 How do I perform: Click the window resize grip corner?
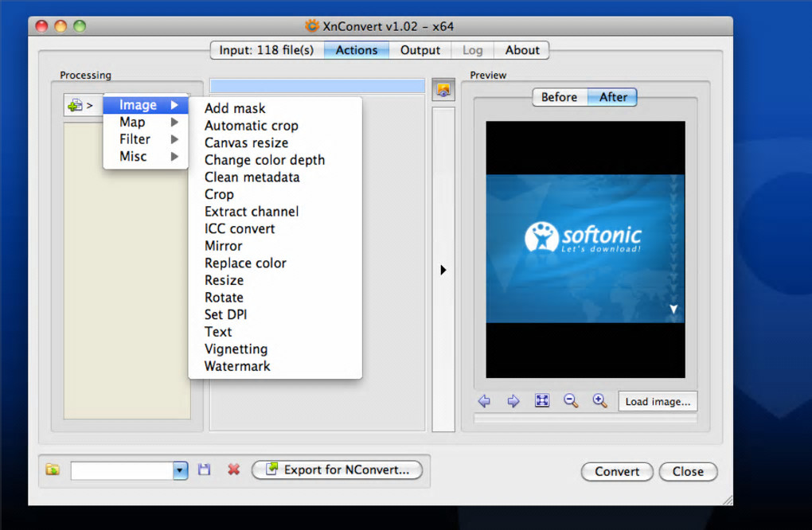click(728, 500)
